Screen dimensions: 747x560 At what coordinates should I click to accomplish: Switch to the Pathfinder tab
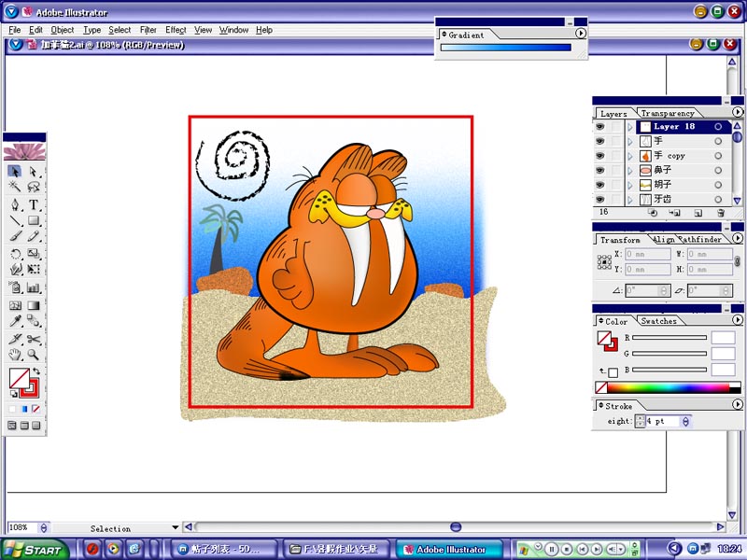tap(700, 240)
